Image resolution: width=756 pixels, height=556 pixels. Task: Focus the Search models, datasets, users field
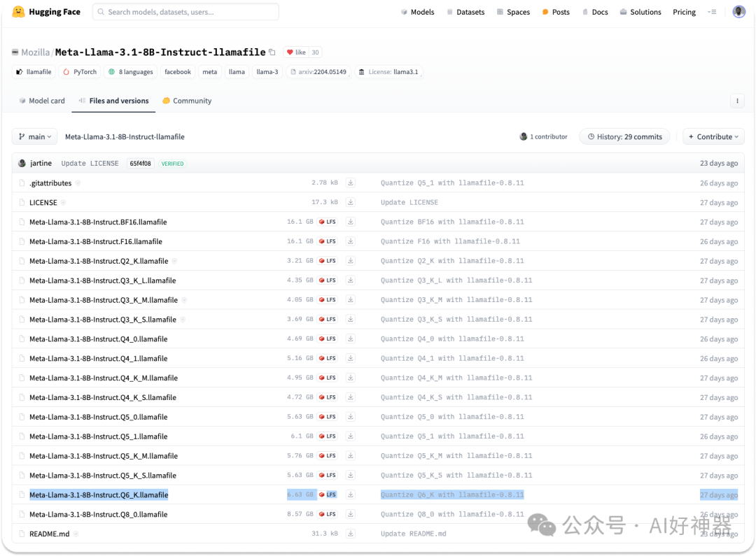coord(185,12)
